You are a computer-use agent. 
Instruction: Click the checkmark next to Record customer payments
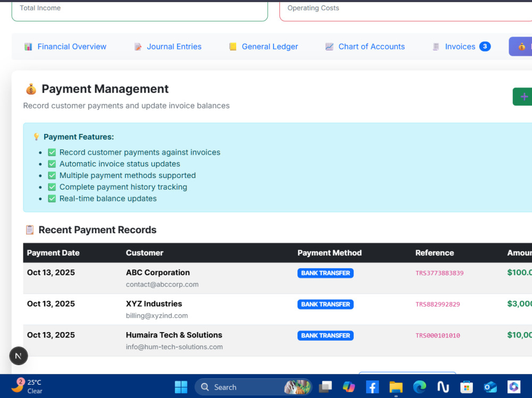pos(52,152)
